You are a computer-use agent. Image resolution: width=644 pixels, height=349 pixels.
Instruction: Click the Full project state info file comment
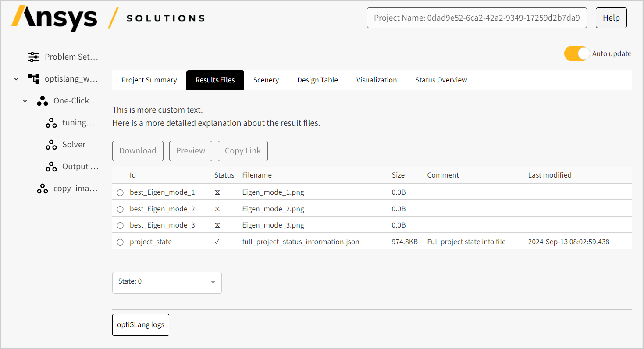pos(466,242)
